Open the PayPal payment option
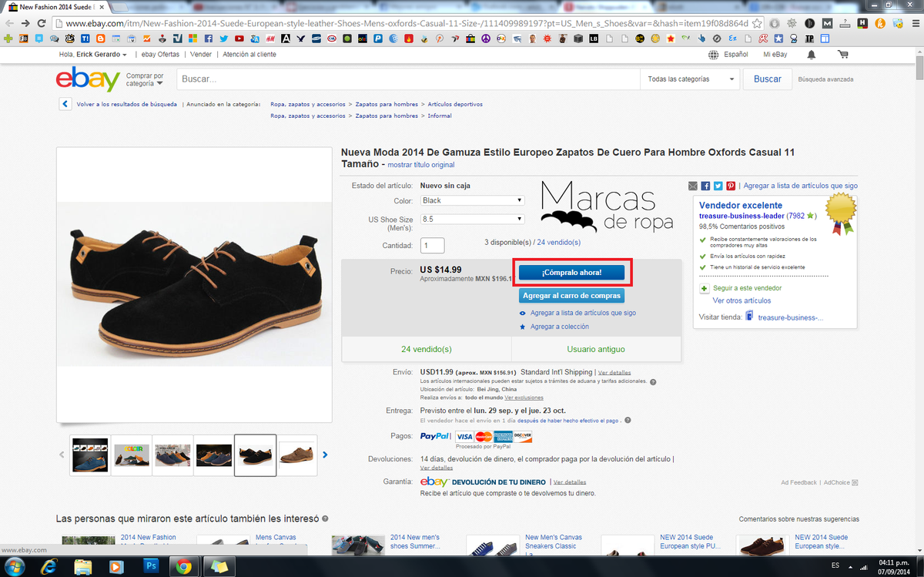This screenshot has height=577, width=924. pyautogui.click(x=436, y=436)
